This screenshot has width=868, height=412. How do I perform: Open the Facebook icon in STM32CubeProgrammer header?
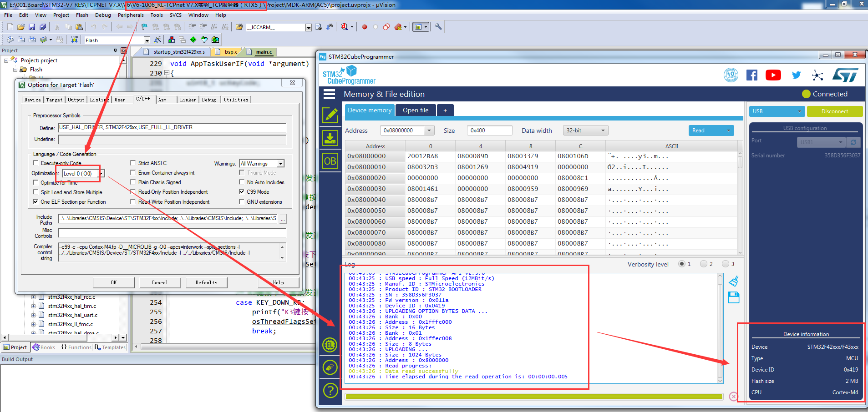pos(752,75)
